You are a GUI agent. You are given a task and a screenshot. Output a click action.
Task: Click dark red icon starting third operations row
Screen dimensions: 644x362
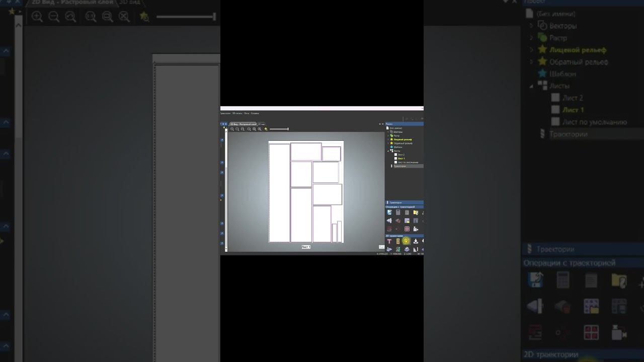click(x=389, y=229)
